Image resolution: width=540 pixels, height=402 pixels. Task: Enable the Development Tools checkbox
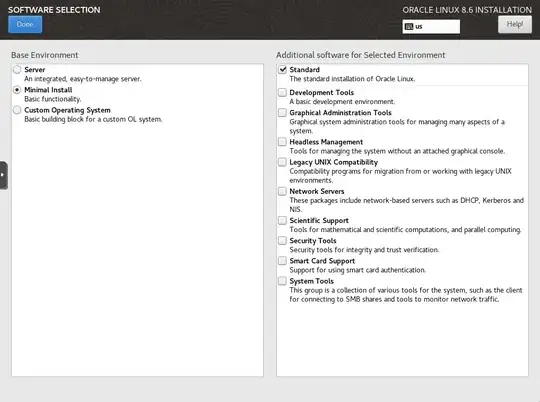[x=282, y=92]
